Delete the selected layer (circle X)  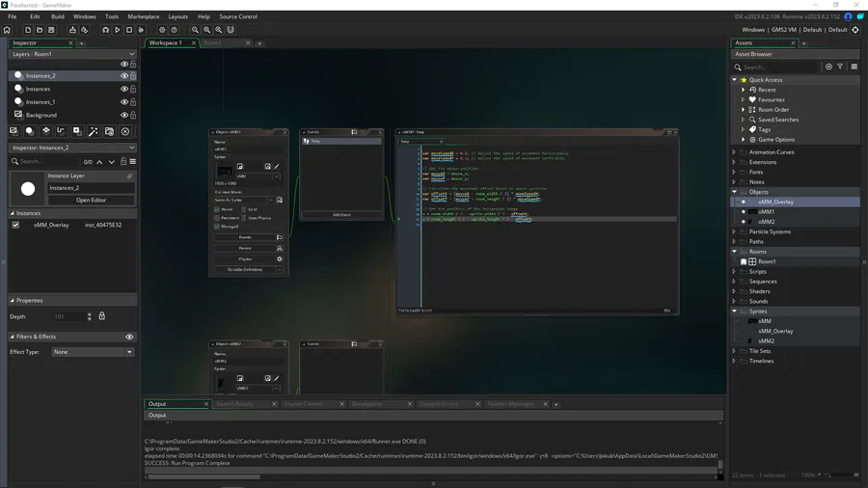click(x=125, y=131)
